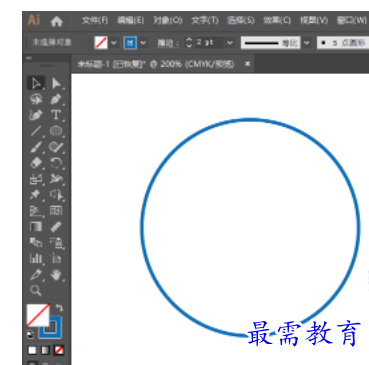Select the Puppet Warp pin tool

(36, 195)
